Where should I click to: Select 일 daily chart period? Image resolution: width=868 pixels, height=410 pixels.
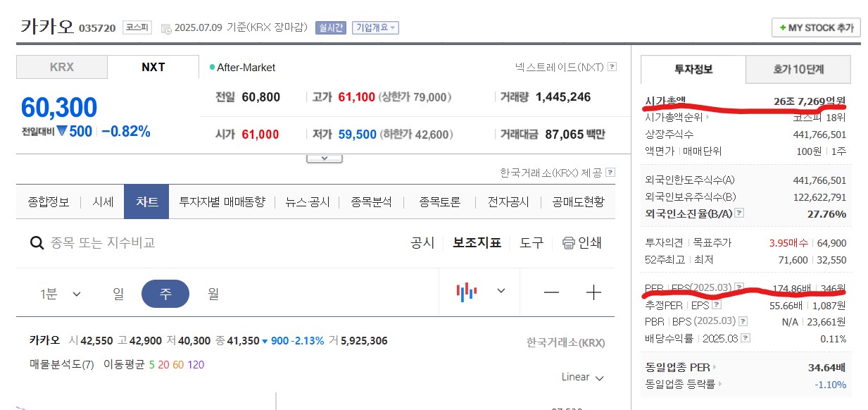pos(118,294)
